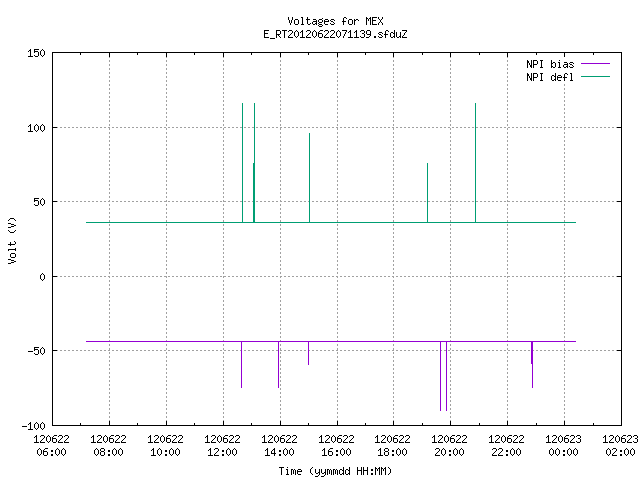The image size is (640, 480).
Task: Click the green NPI defl legend line
Action: pos(595,76)
